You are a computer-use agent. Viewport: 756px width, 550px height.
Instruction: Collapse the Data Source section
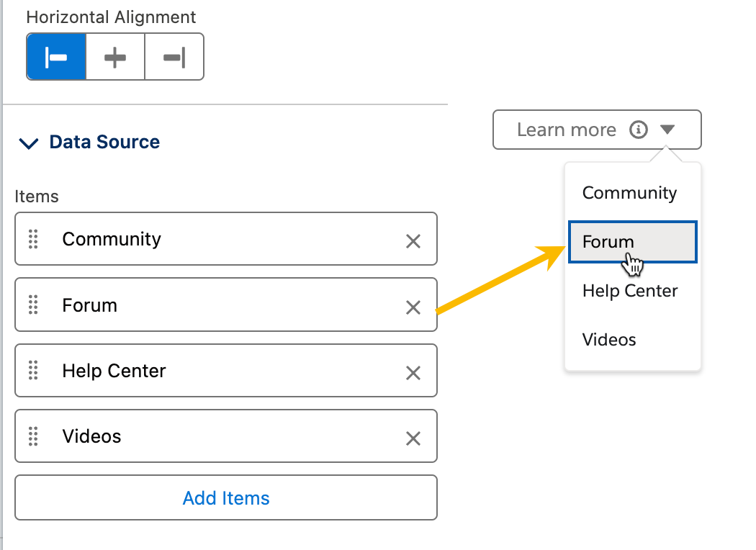click(x=29, y=143)
